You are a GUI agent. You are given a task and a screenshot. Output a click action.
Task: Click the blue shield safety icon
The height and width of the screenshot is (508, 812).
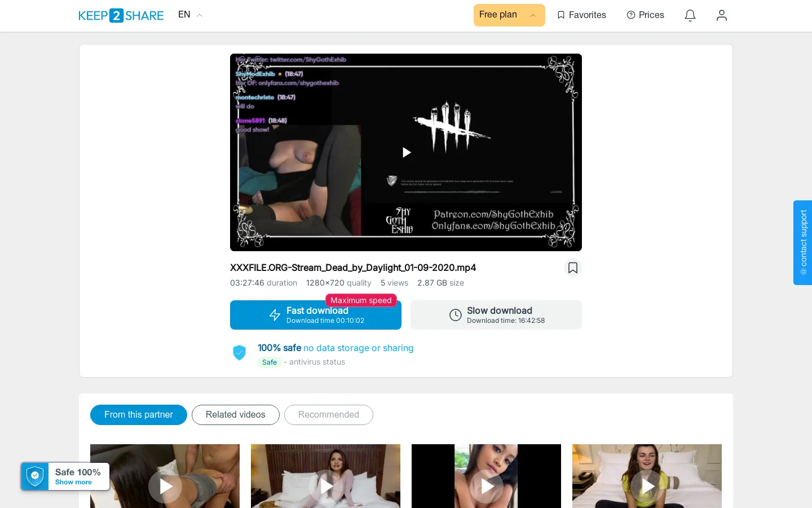[240, 353]
